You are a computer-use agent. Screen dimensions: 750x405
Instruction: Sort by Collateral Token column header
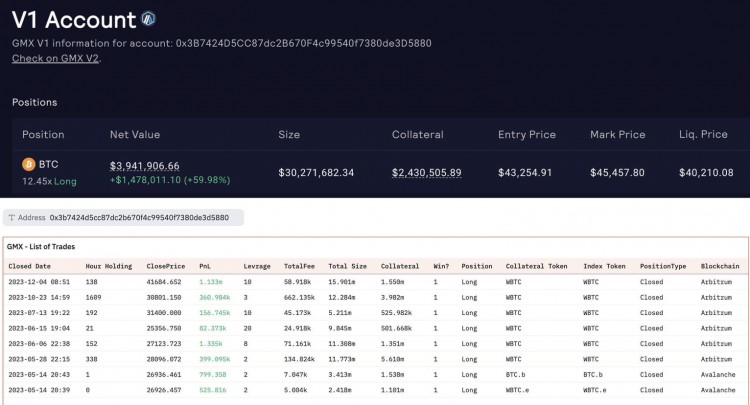536,266
